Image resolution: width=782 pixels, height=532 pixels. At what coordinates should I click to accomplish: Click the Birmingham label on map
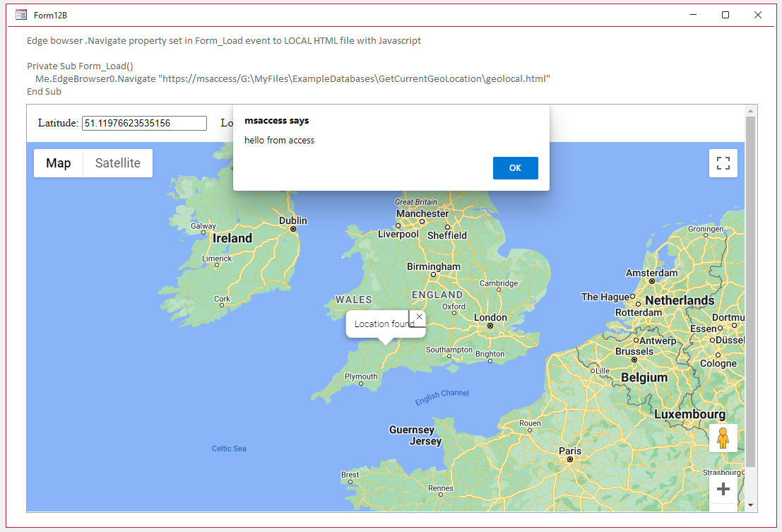pyautogui.click(x=434, y=266)
